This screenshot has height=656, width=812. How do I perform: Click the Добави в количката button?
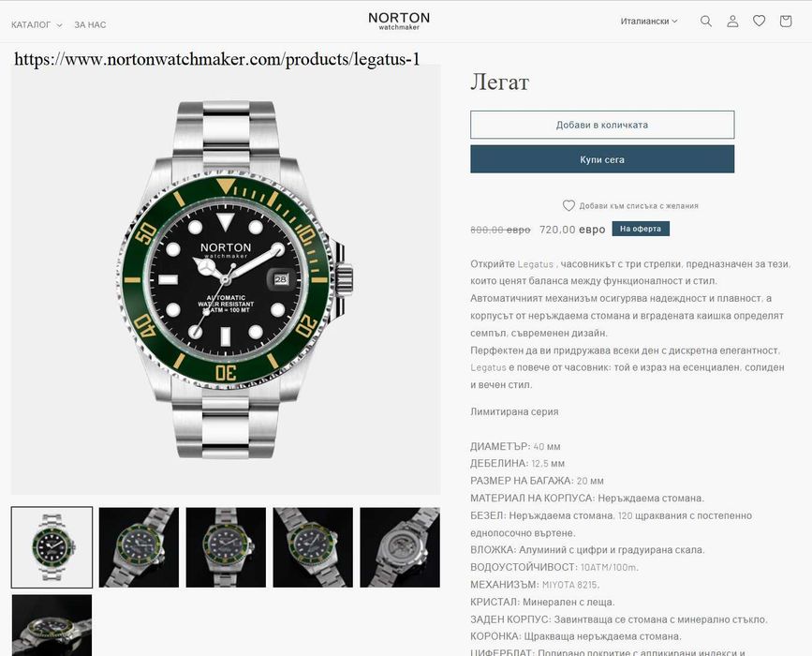pos(602,125)
